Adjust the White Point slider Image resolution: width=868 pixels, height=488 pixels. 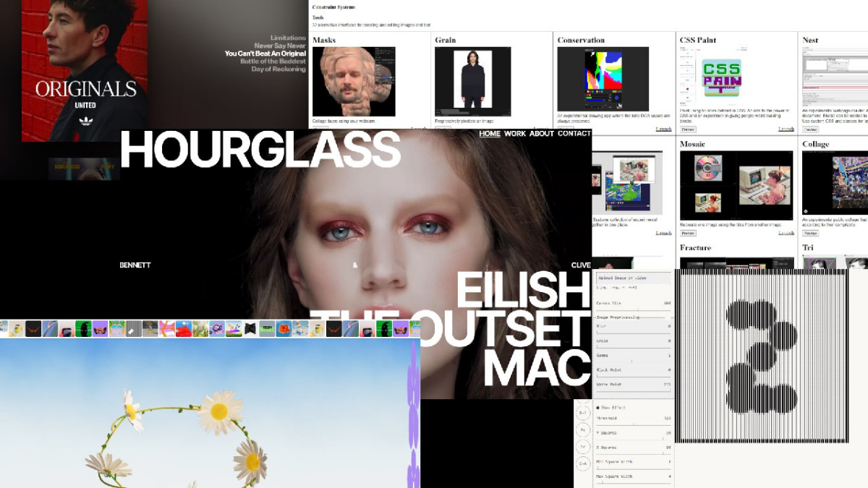pos(634,391)
